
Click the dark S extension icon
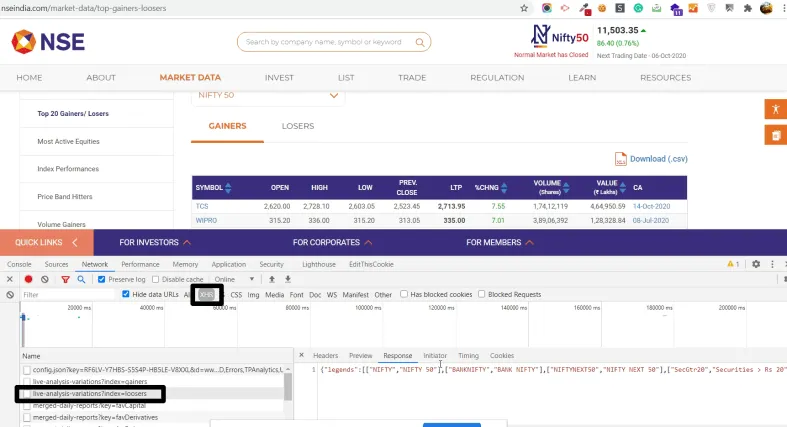pyautogui.click(x=620, y=8)
